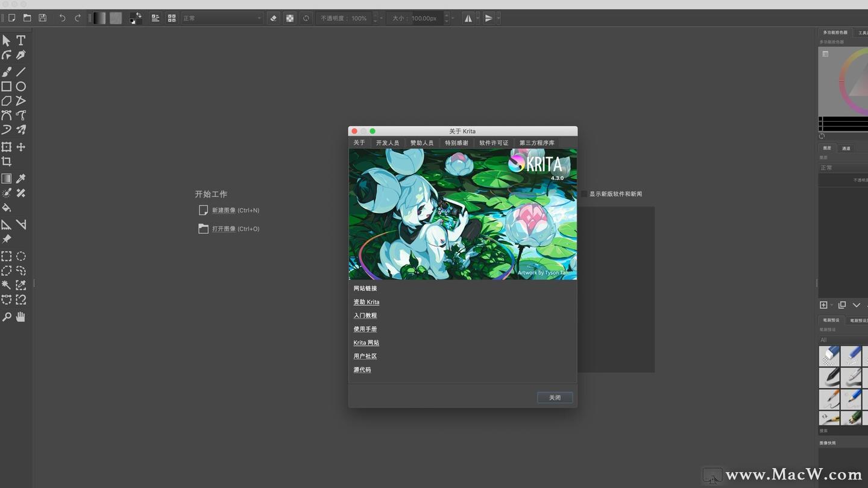Screen dimensions: 868x488
Task: Open the brush presets chooser grid icon
Action: [172, 18]
